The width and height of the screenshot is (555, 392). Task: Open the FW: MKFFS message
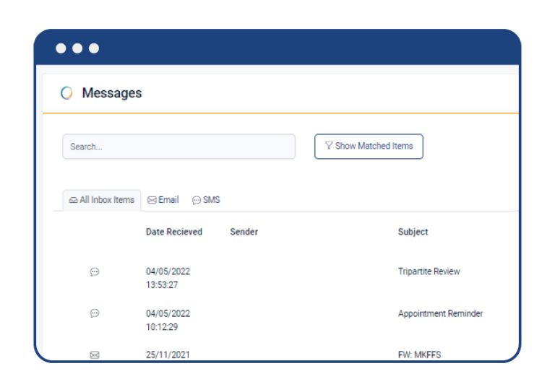pyautogui.click(x=420, y=354)
